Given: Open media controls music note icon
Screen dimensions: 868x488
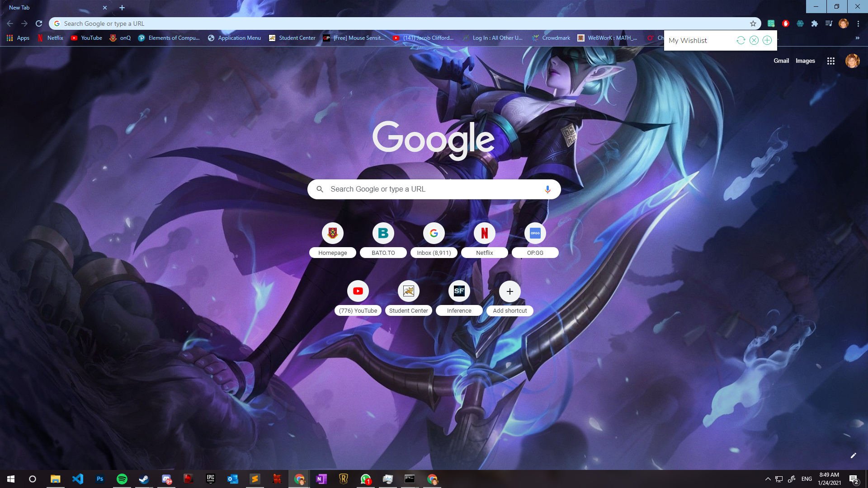Looking at the screenshot, I should pos(829,24).
